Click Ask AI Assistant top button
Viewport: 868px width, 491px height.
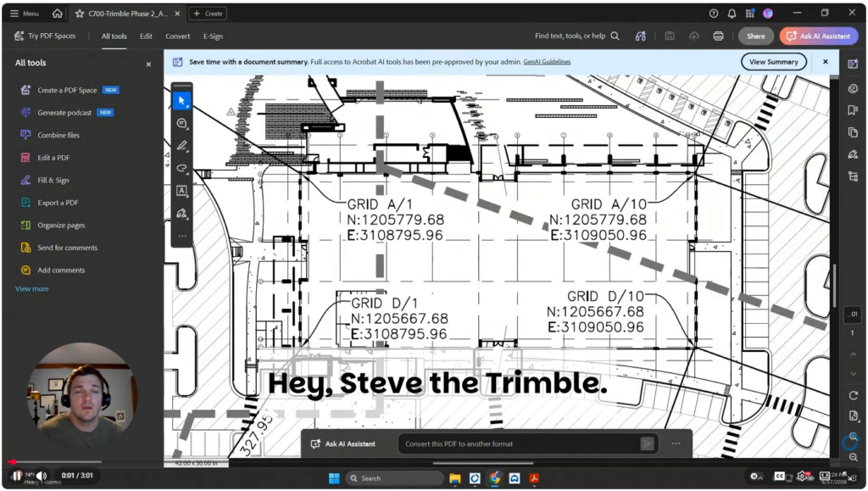pyautogui.click(x=819, y=36)
